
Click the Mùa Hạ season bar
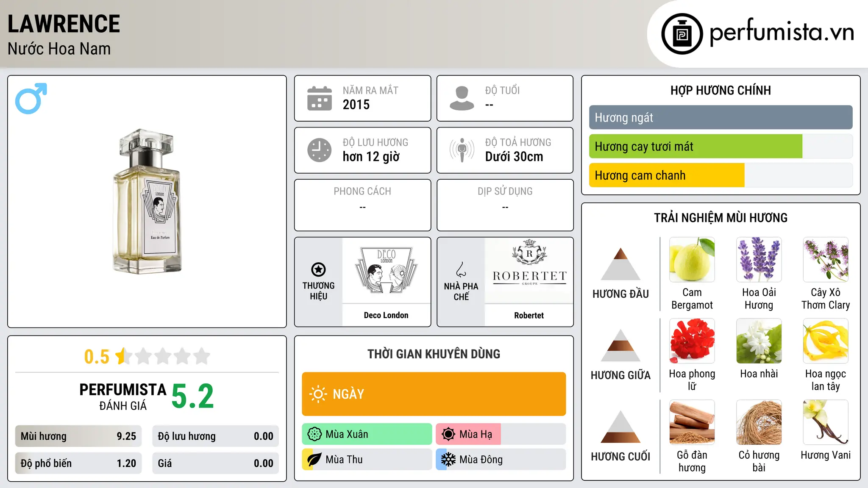tap(501, 434)
